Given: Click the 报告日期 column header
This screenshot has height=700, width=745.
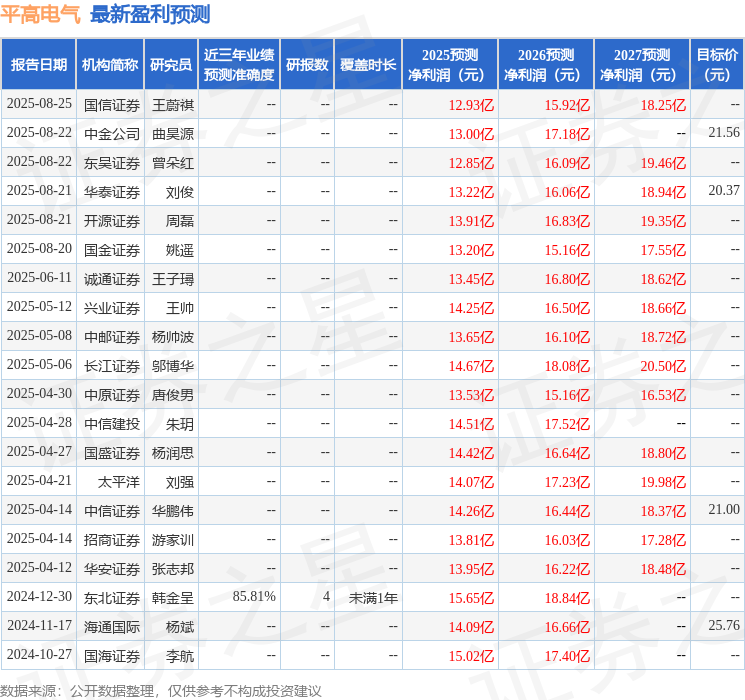Looking at the screenshot, I should (x=38, y=65).
